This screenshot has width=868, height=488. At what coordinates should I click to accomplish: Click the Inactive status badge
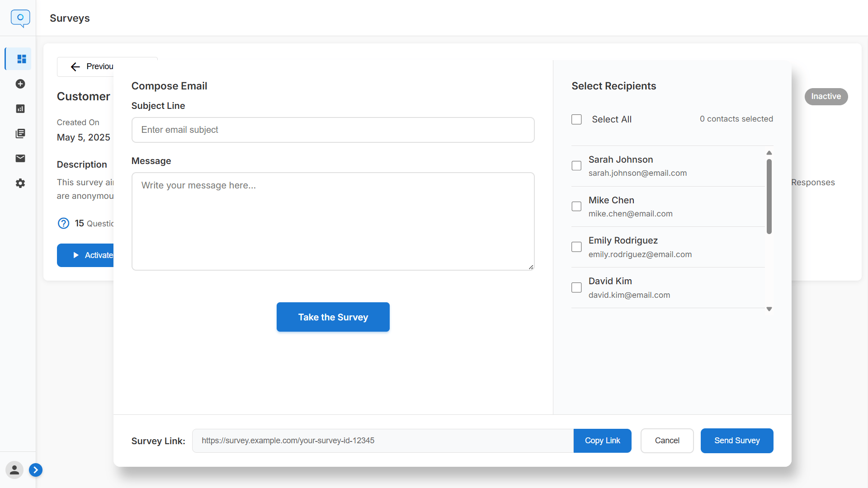(826, 96)
